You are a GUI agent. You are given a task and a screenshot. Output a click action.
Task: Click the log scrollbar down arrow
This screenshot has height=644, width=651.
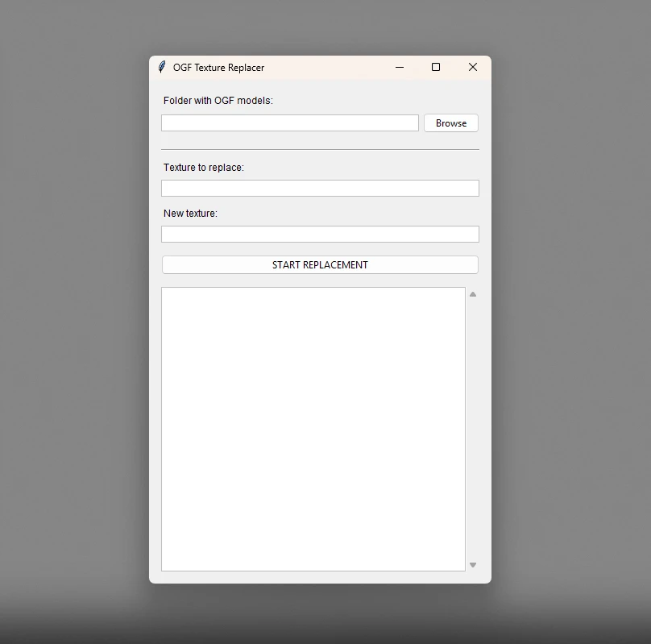472,565
